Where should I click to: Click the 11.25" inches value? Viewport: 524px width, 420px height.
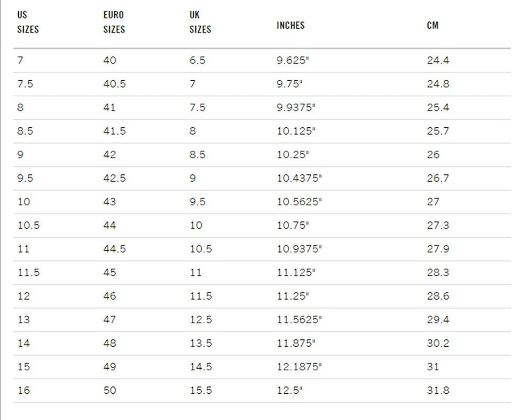(292, 296)
